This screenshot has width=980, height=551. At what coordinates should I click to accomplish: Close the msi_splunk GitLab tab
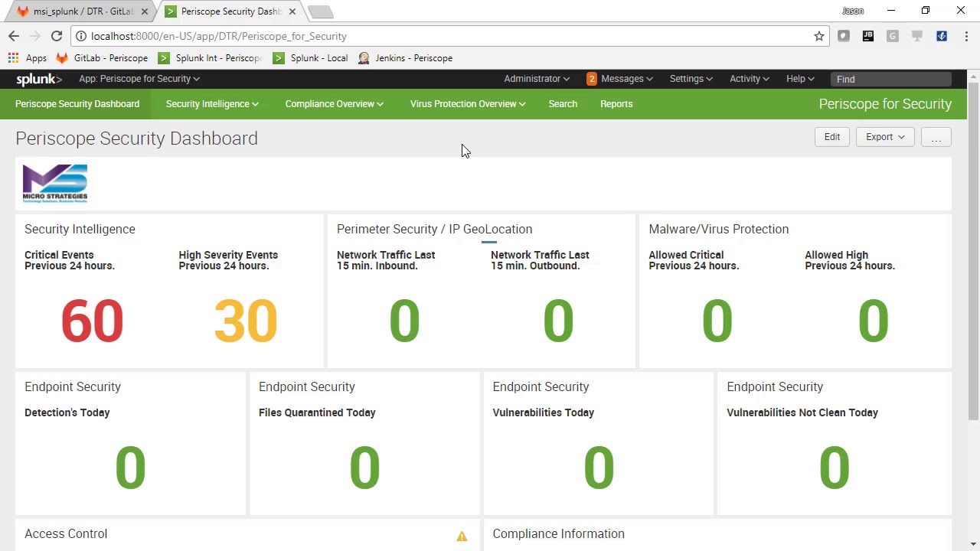pyautogui.click(x=144, y=11)
